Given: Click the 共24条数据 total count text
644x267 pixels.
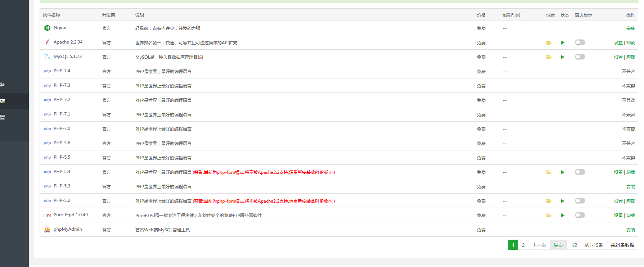Looking at the screenshot, I should (622, 245).
